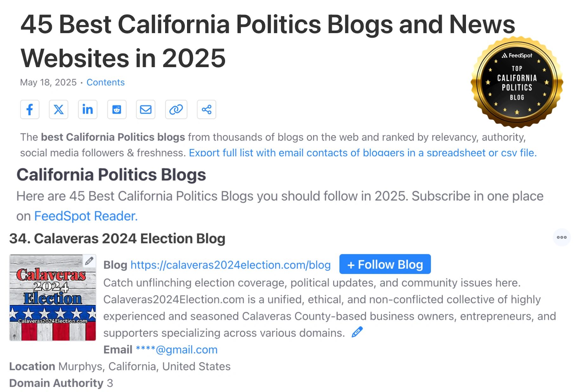Open the FeedSpot Reader link
This screenshot has width=577, height=392.
coord(86,216)
